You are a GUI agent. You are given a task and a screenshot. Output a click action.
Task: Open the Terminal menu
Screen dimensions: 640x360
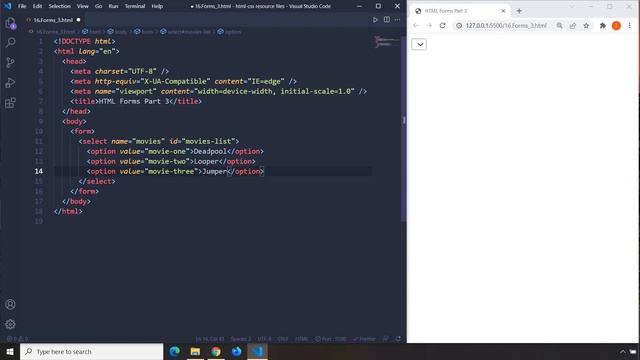coord(135,6)
